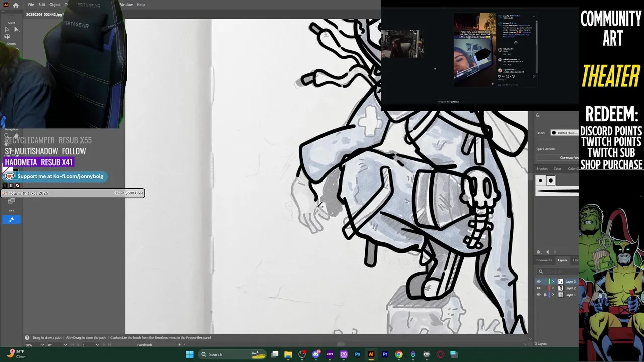
Task: Switch to the Comments panel tab
Action: coord(544,260)
